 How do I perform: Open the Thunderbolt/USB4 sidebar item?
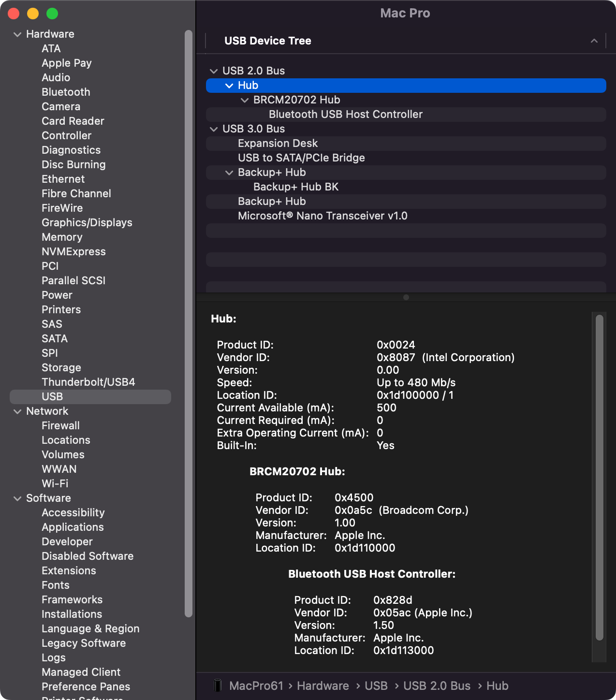[x=88, y=382]
